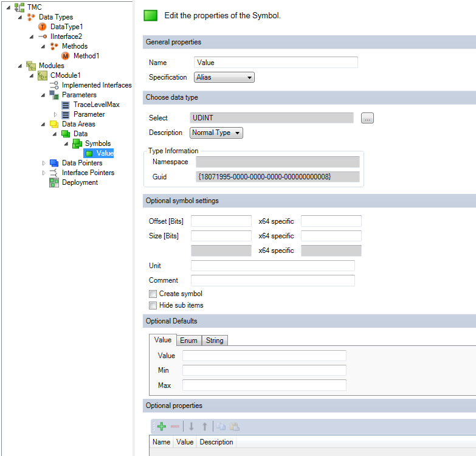Click the Description column header
The height and width of the screenshot is (456, 476).
tap(216, 442)
